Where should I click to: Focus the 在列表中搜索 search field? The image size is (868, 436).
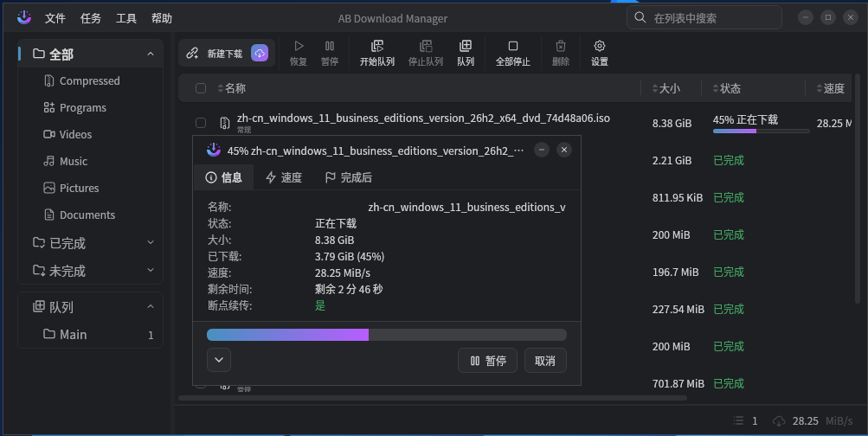pos(704,17)
